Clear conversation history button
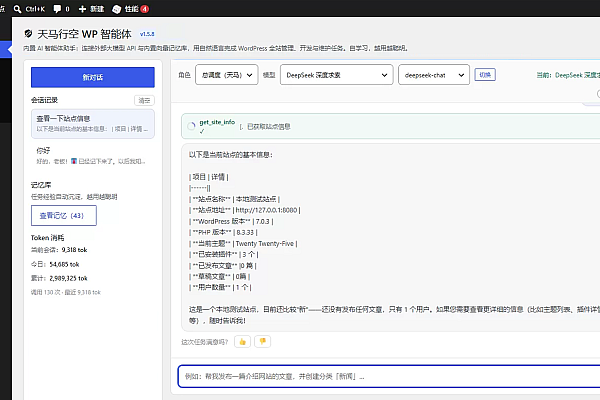This screenshot has height=400, width=600. coord(144,100)
